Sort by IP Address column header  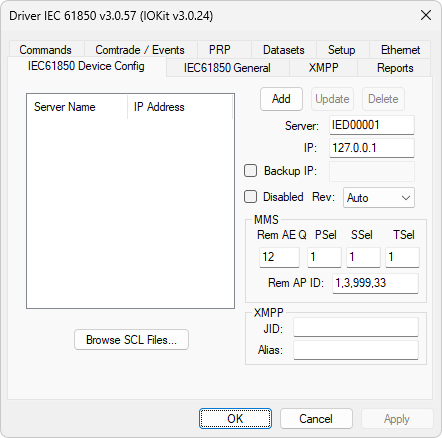click(x=180, y=107)
